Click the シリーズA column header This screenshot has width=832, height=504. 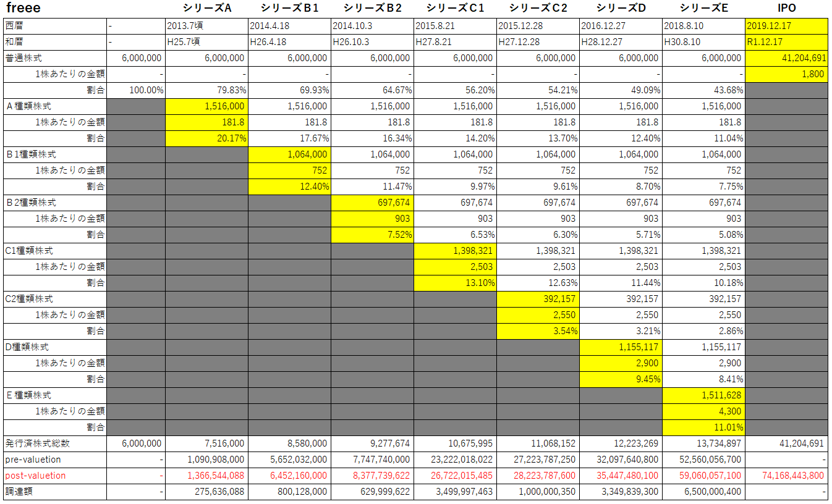pyautogui.click(x=206, y=9)
